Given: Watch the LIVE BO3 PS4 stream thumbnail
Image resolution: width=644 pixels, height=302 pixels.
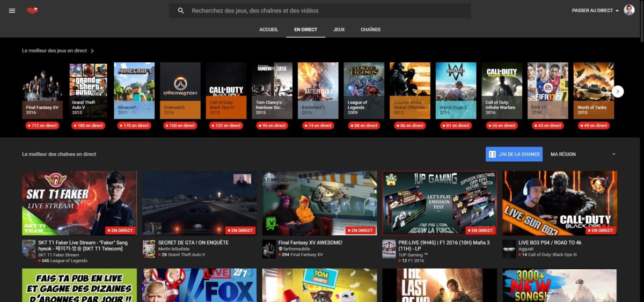Looking at the screenshot, I should pos(560,203).
